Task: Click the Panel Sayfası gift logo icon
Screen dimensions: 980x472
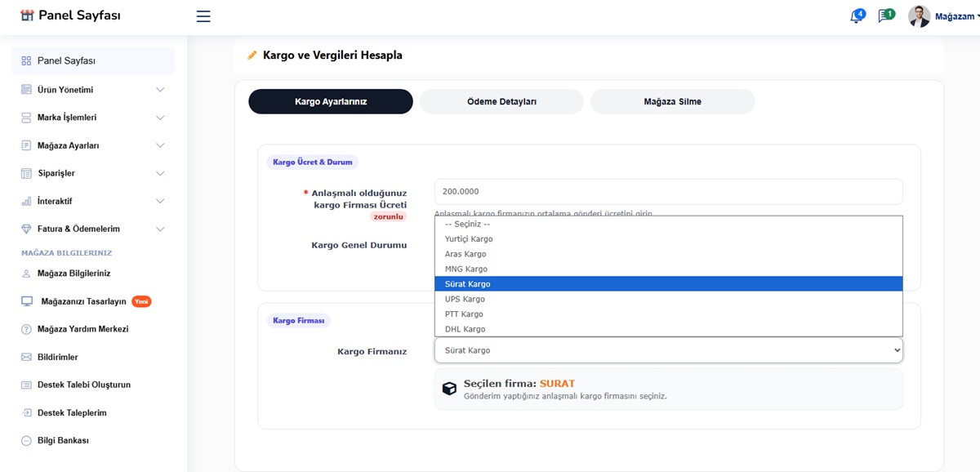Action: pos(27,16)
